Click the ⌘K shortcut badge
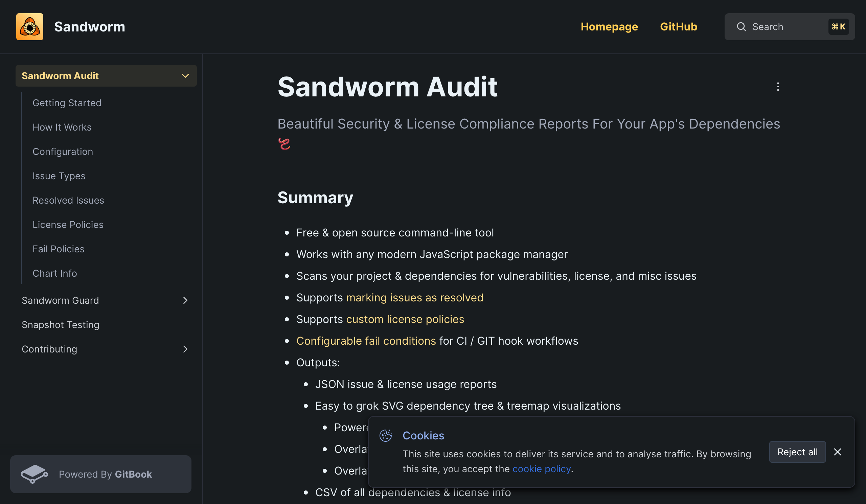This screenshot has height=504, width=866. (839, 27)
